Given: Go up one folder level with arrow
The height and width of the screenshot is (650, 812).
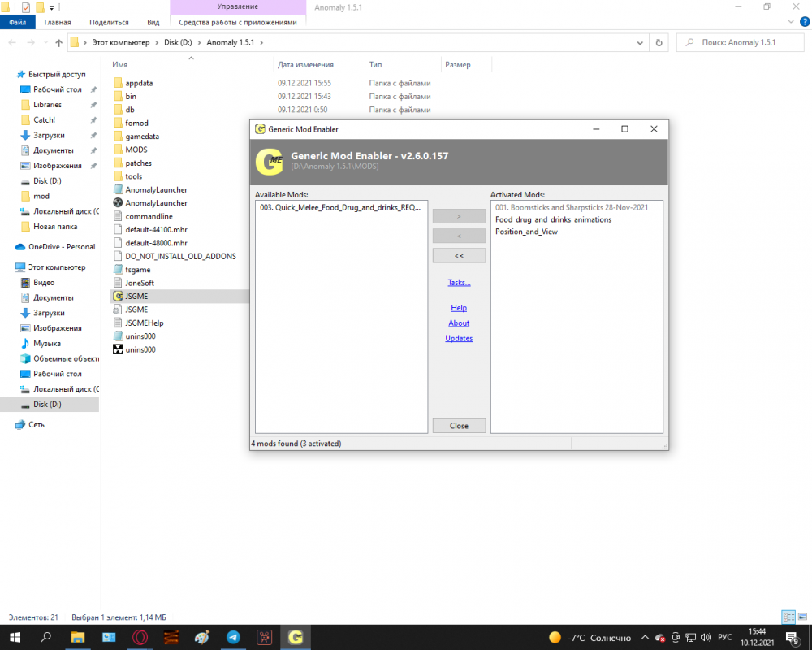Looking at the screenshot, I should coord(58,42).
